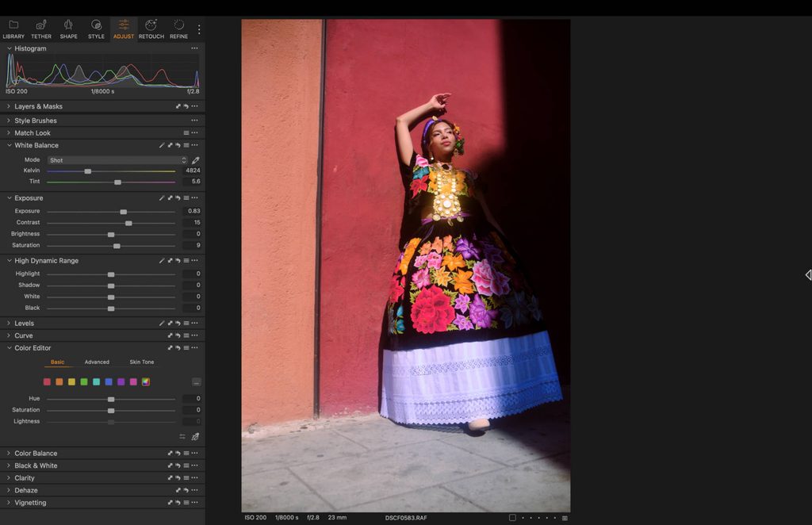Switch to Color Editor Advanced tab

point(97,362)
